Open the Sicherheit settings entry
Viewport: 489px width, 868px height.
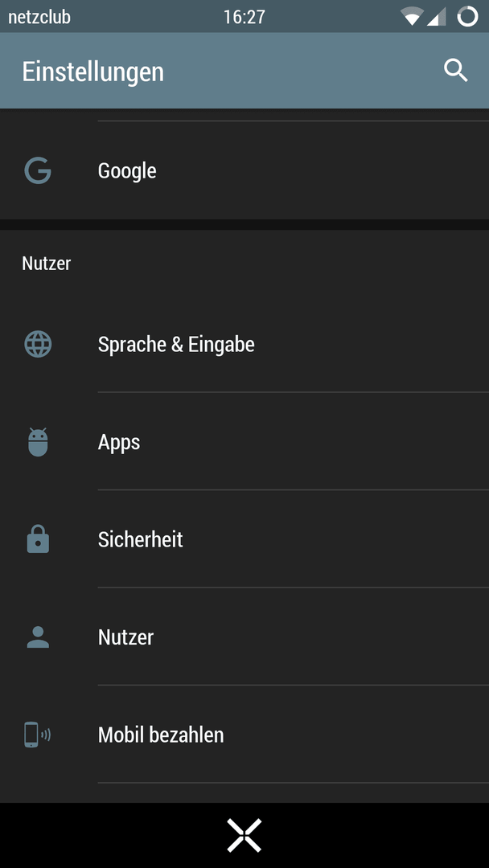[x=244, y=539]
